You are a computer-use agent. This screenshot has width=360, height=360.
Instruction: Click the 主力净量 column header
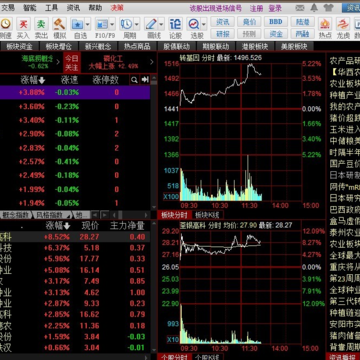coord(127,226)
